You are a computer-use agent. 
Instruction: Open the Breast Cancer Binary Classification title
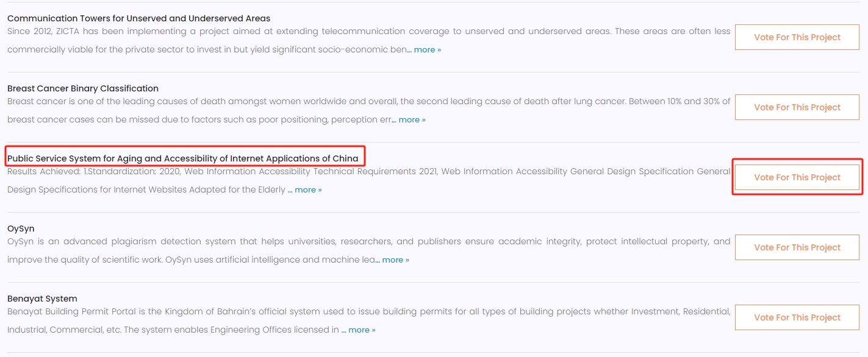83,88
